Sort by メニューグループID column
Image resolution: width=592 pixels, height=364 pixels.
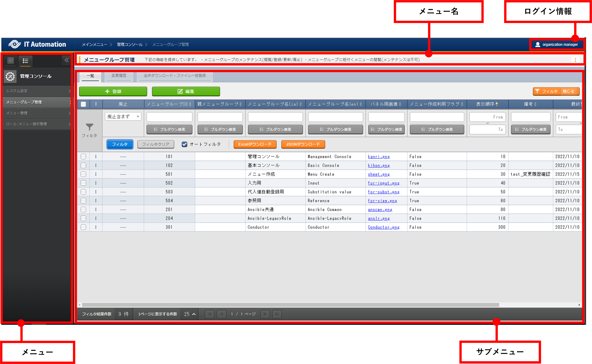pos(169,104)
